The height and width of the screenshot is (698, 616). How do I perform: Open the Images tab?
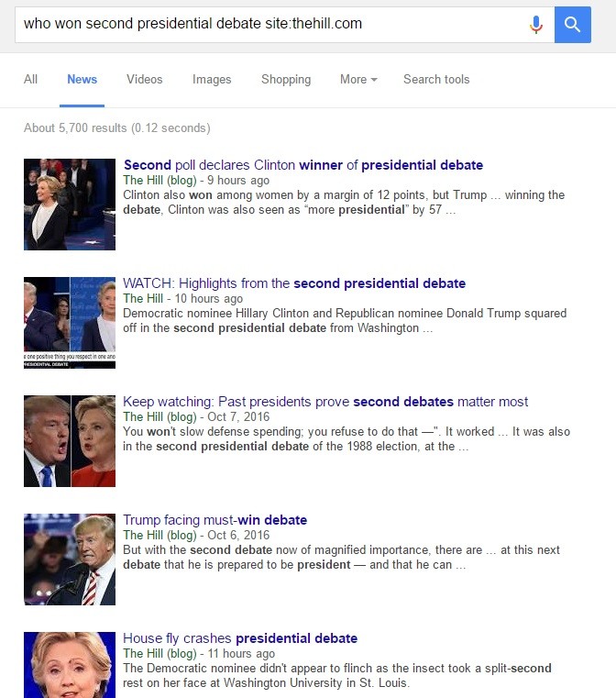click(x=212, y=79)
